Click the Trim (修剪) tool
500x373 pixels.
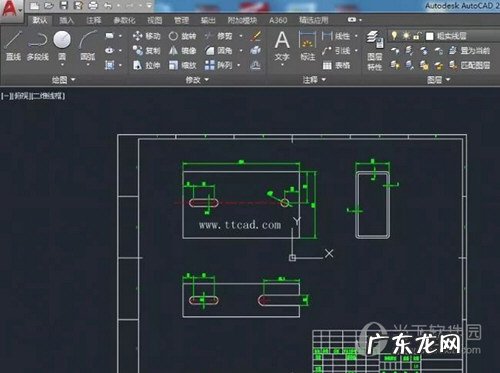point(219,36)
